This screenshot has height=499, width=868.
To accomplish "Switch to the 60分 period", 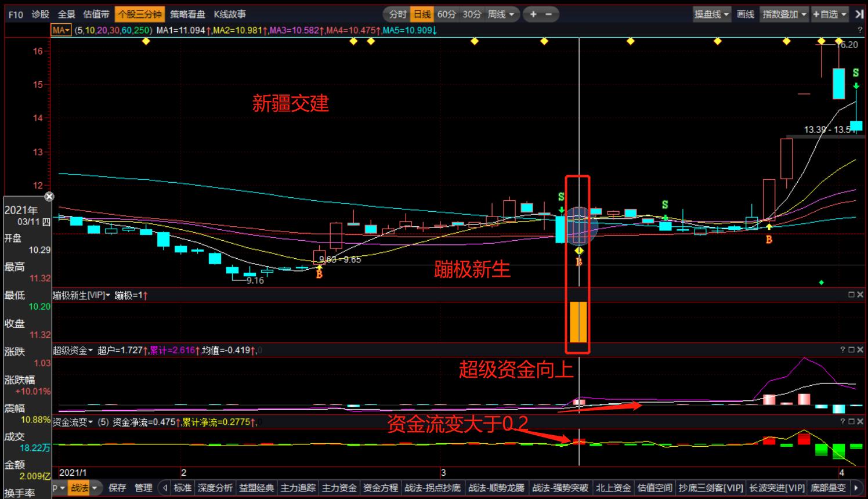I will pos(446,15).
